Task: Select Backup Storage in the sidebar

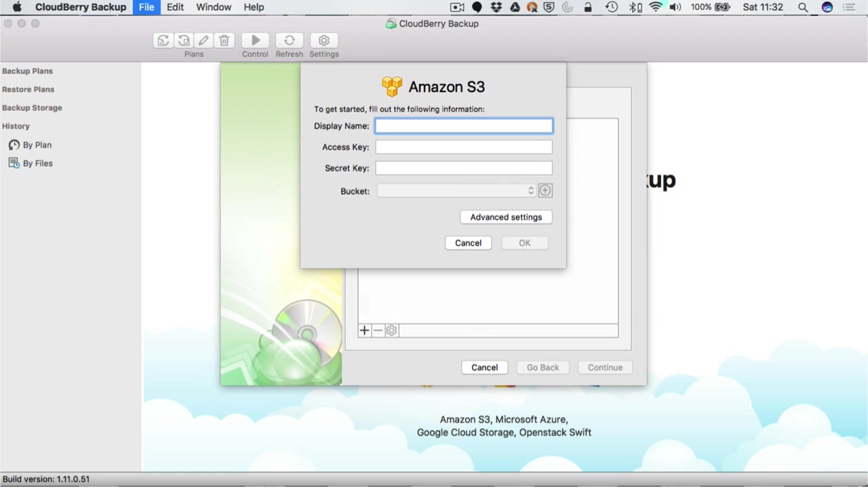Action: coord(32,108)
